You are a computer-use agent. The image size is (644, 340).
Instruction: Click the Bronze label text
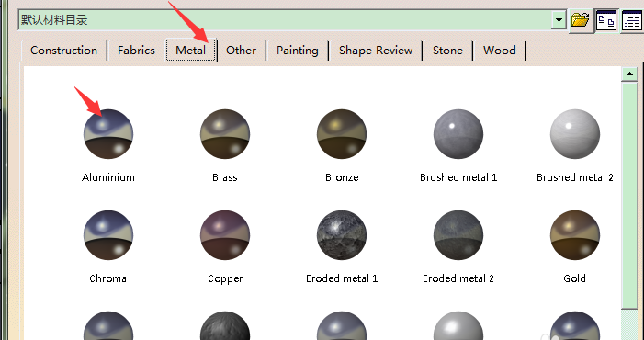(342, 177)
